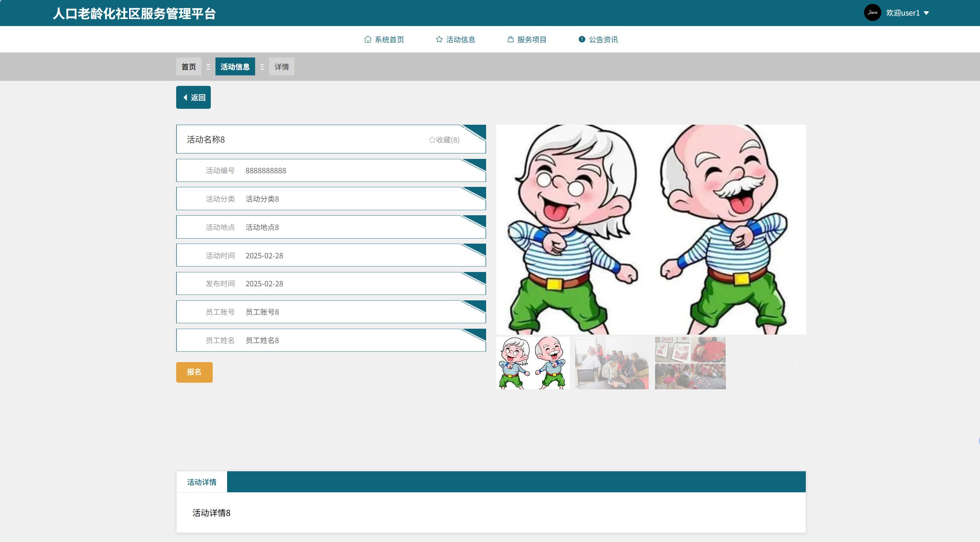Select the cartoon elderly couple thumbnail
This screenshot has width=980, height=542.
pos(532,363)
